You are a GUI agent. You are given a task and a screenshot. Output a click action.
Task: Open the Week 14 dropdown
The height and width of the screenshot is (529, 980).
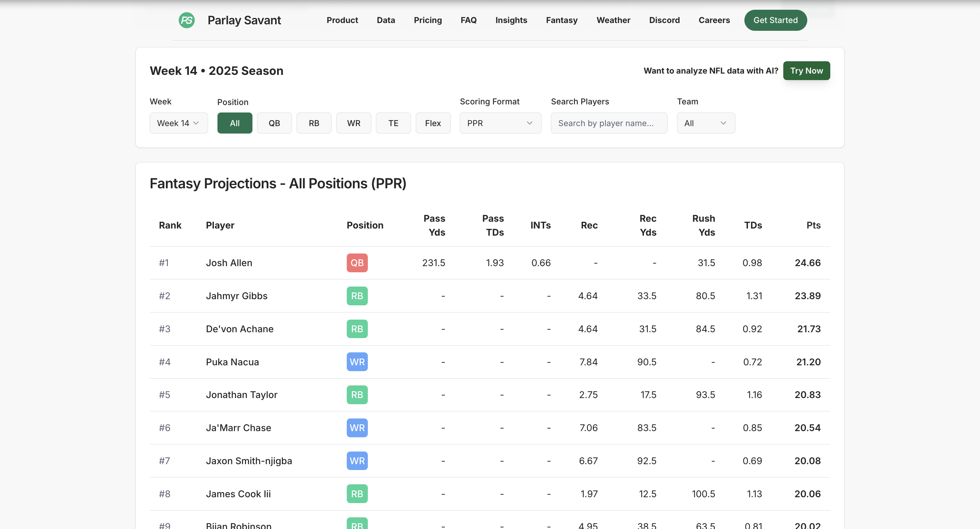179,123
